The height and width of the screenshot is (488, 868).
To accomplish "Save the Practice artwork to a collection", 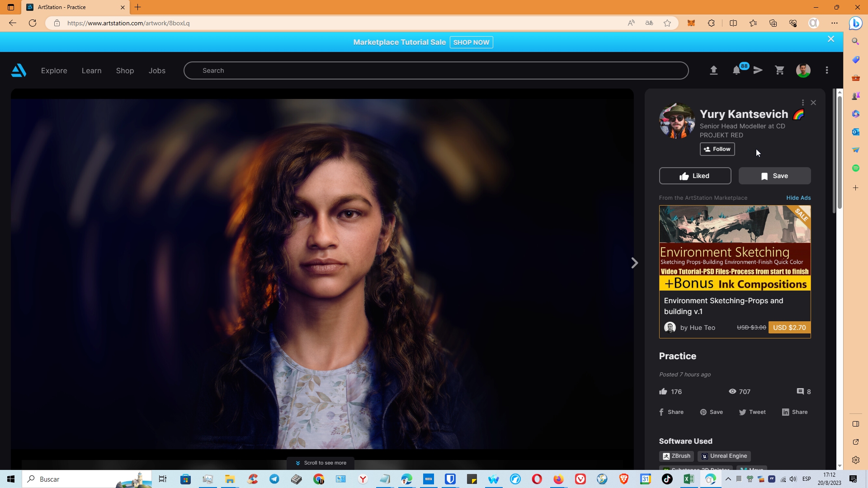I will (x=774, y=176).
